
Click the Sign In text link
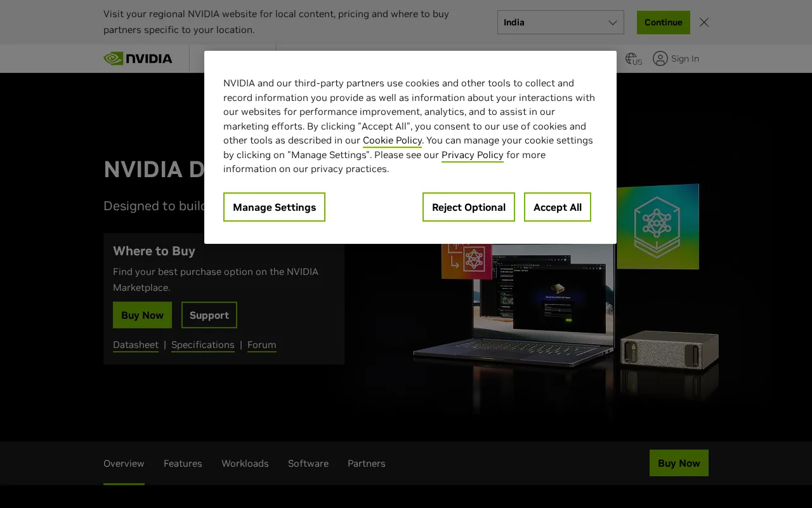685,58
